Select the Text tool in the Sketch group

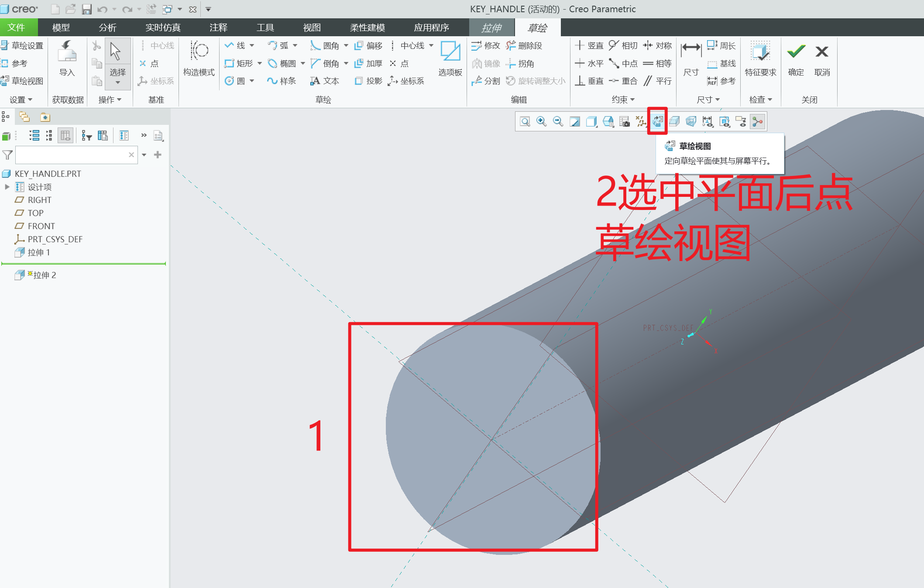click(x=325, y=81)
